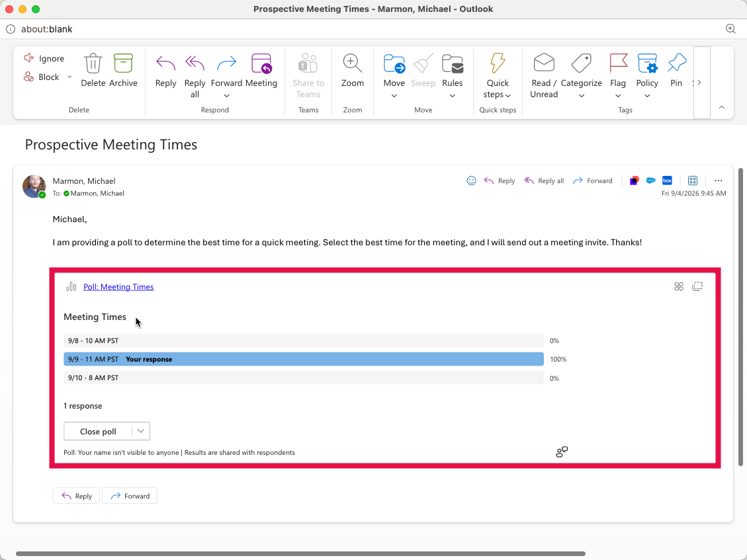The height and width of the screenshot is (560, 747).
Task: Click the site info icon beside about:blank
Action: pyautogui.click(x=11, y=29)
